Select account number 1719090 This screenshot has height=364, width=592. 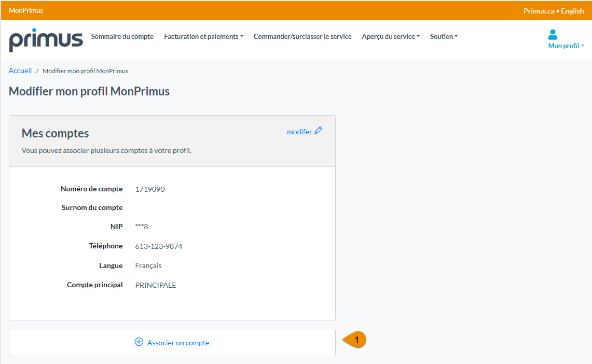150,189
